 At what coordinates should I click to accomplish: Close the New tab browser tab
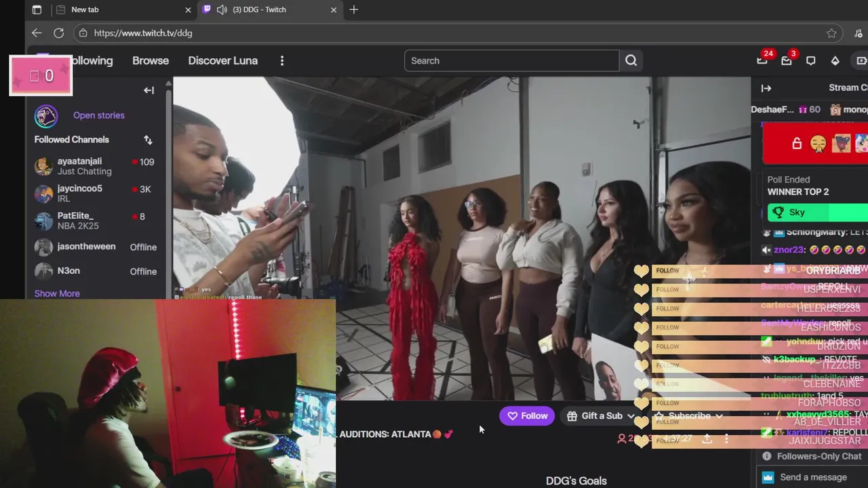(x=188, y=9)
